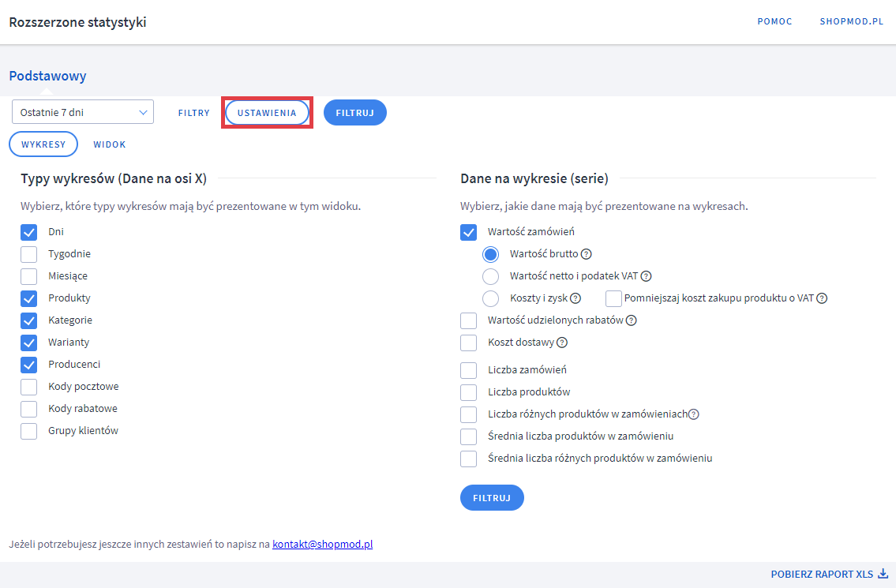Select the Koszty i zysk radio option
896x588 pixels.
490,298
